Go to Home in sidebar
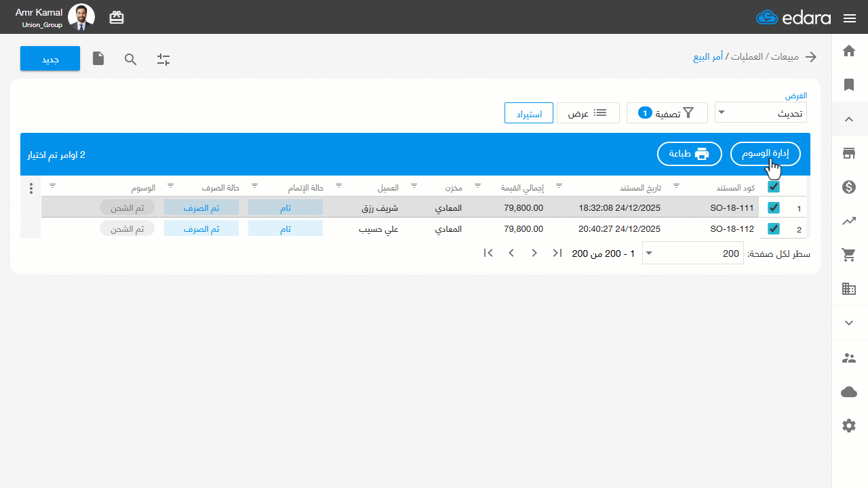This screenshot has height=488, width=868. (x=849, y=51)
